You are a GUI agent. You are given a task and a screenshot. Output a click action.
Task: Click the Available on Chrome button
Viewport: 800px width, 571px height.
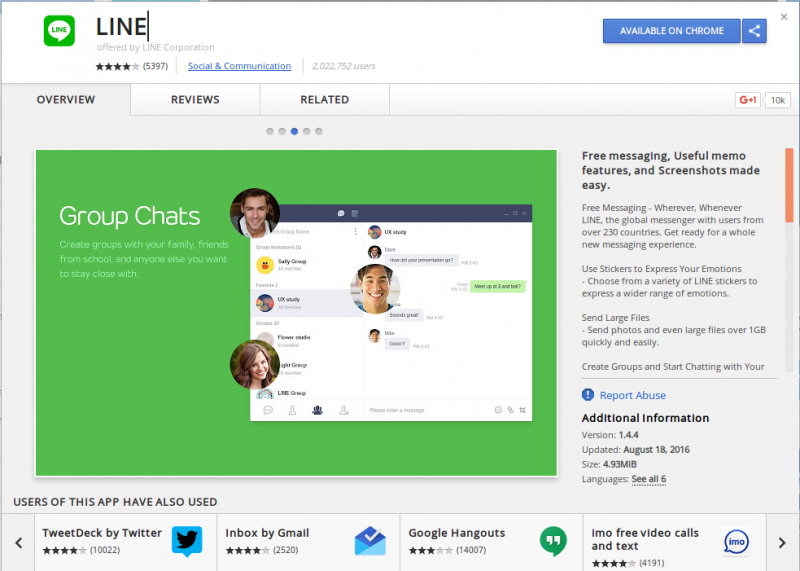pyautogui.click(x=671, y=31)
